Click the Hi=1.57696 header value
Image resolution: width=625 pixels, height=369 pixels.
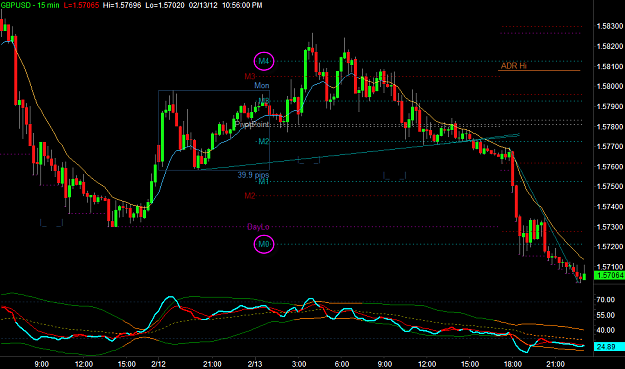122,5
